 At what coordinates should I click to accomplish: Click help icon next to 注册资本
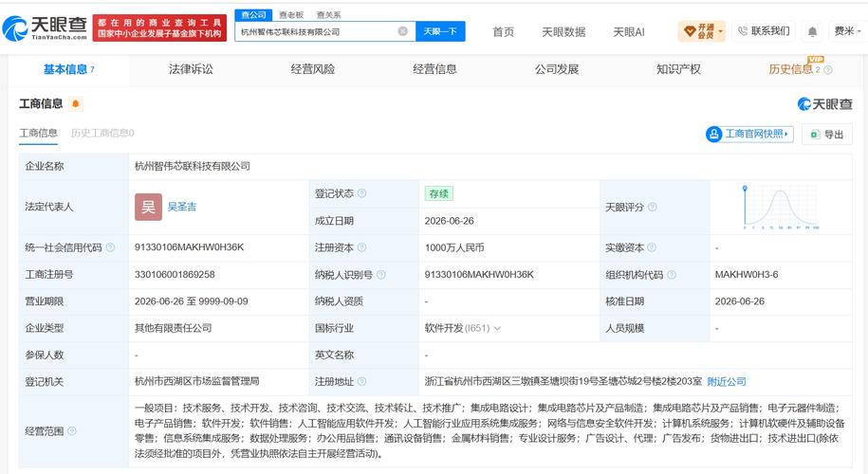361,247
